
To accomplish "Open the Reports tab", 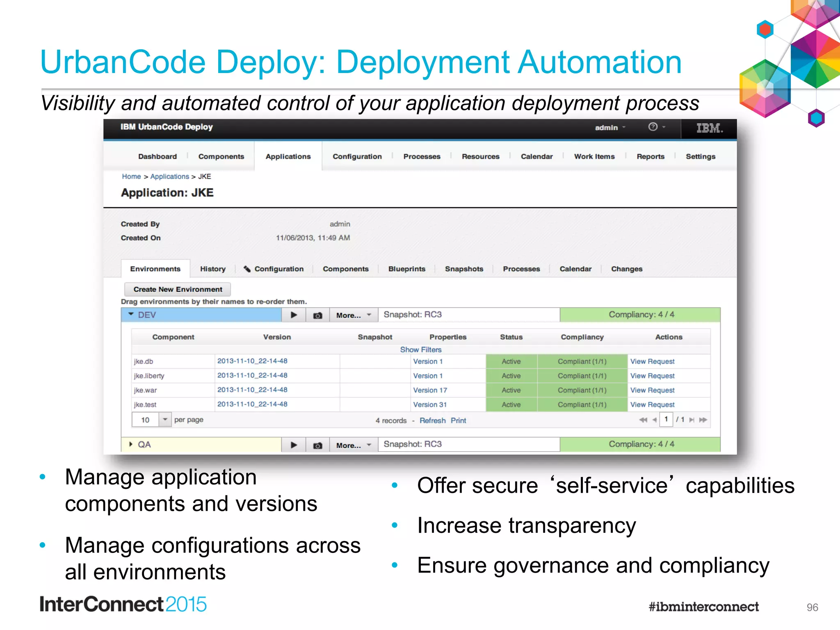I will point(650,156).
